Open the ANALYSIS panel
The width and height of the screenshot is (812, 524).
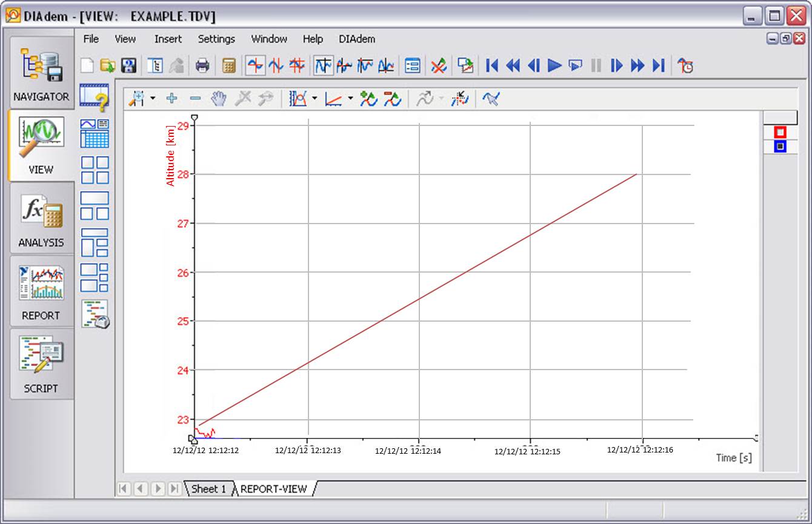tap(41, 219)
